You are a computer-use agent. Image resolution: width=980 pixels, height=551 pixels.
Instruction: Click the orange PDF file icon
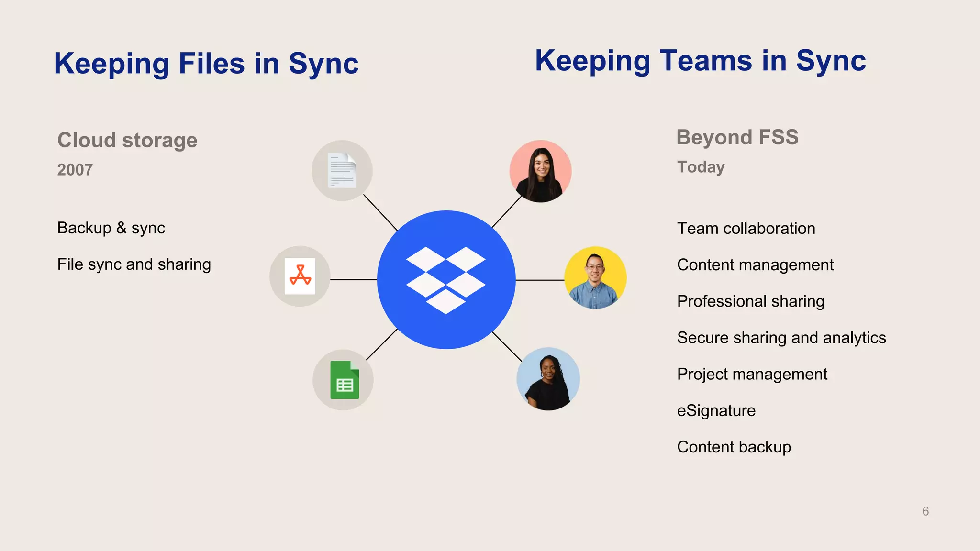[x=300, y=276]
